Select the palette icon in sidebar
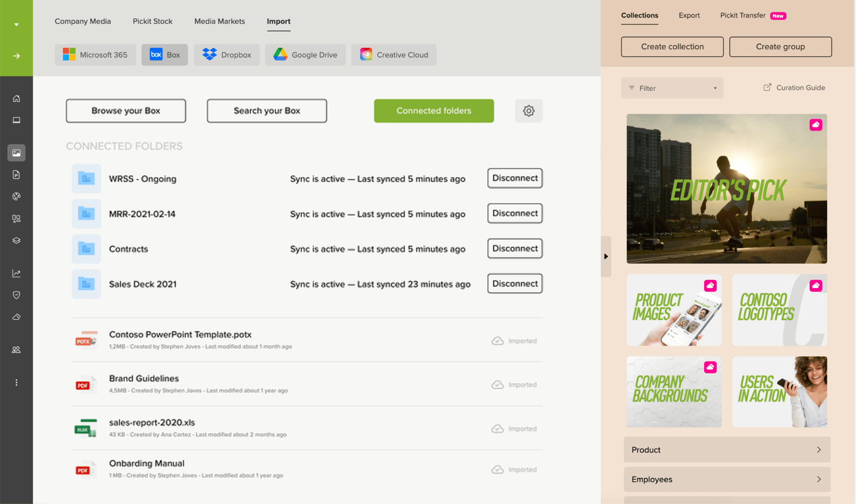This screenshot has width=856, height=504. (x=16, y=197)
